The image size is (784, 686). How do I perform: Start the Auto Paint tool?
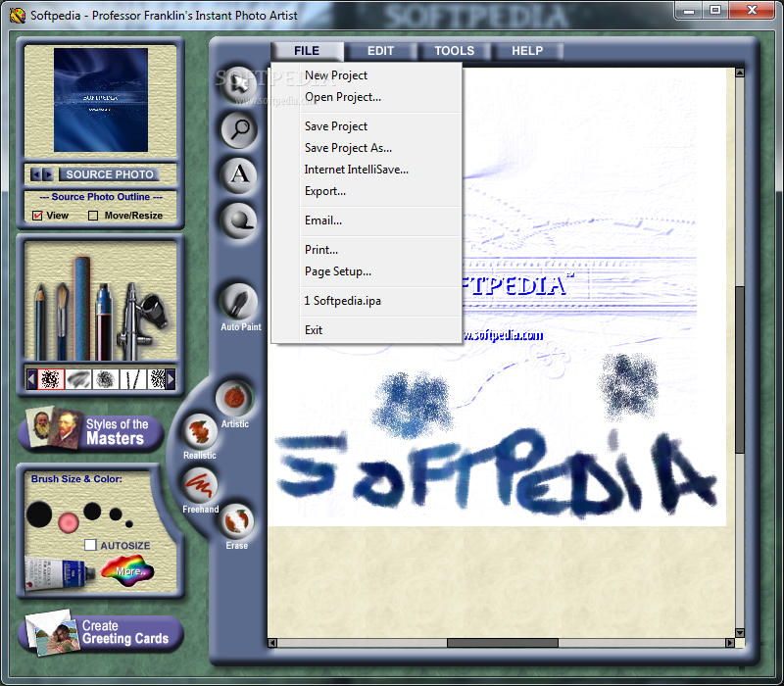[239, 302]
